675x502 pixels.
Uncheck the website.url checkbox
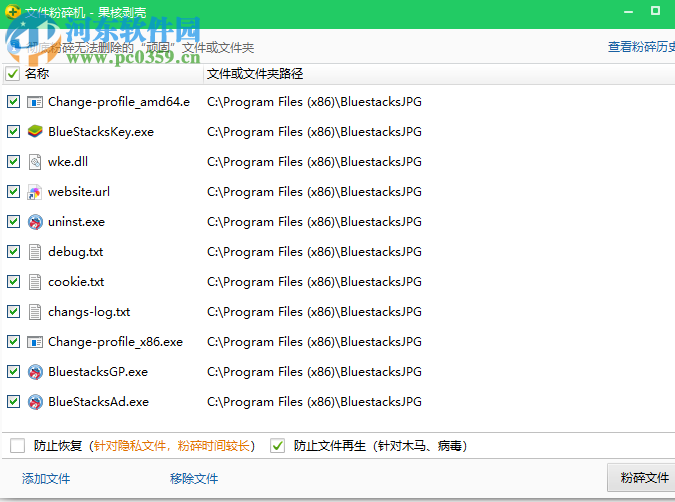13,191
